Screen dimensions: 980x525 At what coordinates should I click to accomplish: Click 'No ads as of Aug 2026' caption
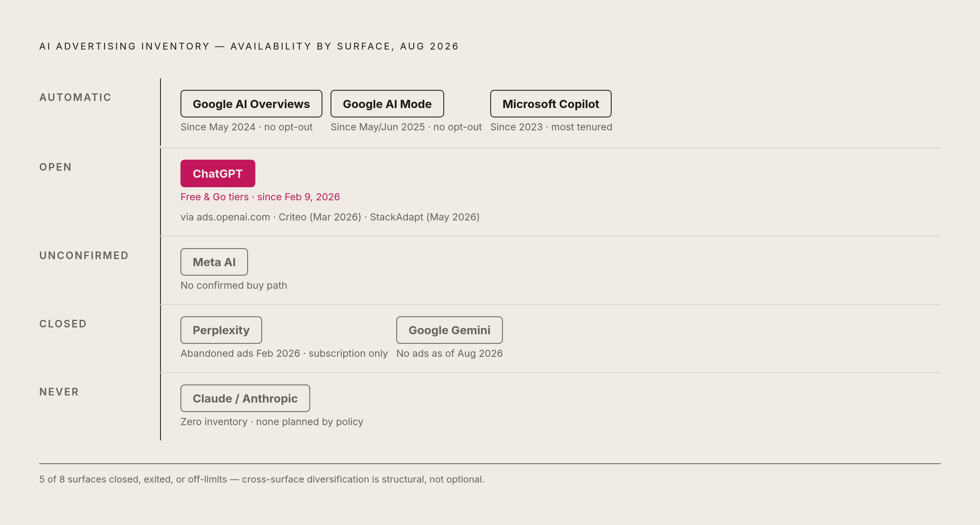point(449,354)
